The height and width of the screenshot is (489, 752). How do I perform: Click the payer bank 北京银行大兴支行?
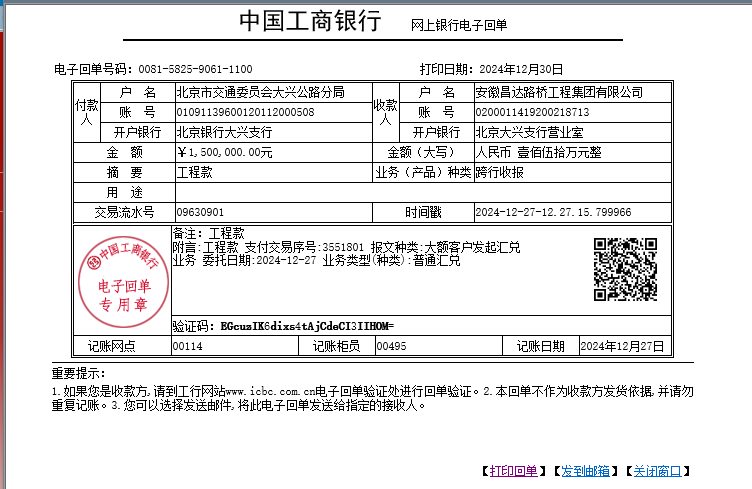coord(224,132)
